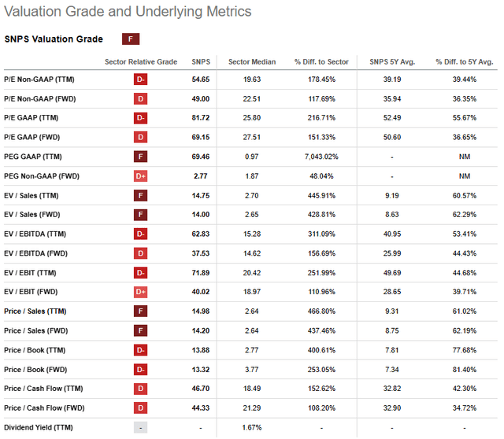Select the EV / EBITDA (FWD) row label
Viewport: 504px width, 439px height.
click(x=35, y=253)
